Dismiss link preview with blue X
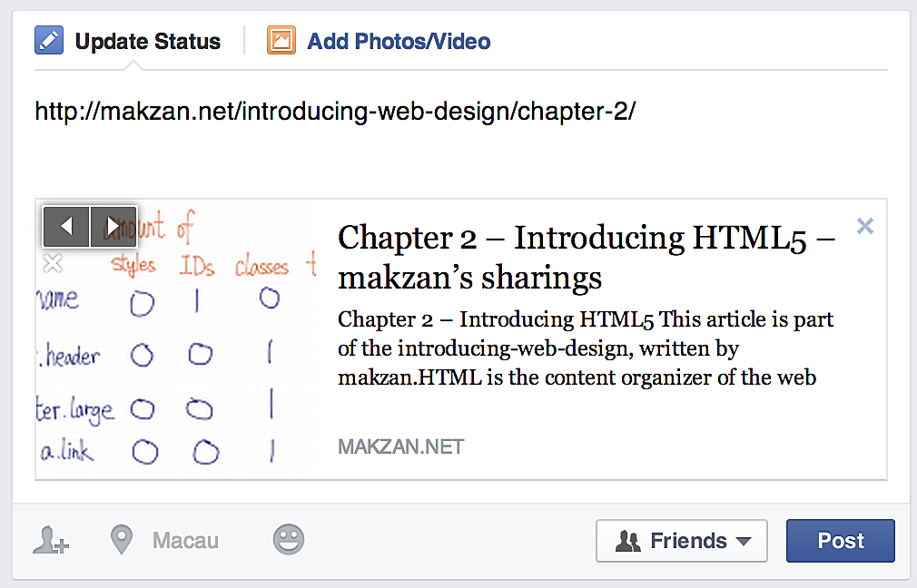Screen dimensions: 917x588 865,227
